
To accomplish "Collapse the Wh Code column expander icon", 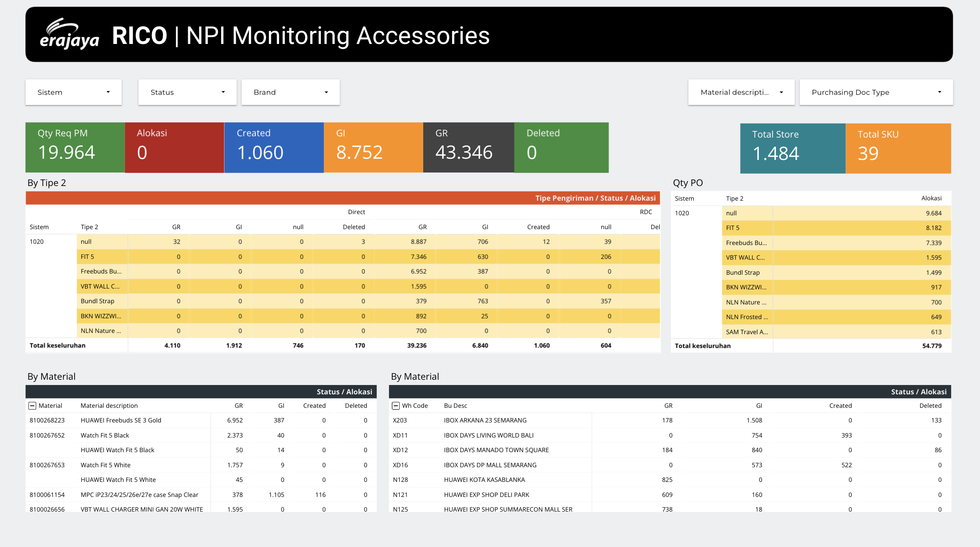I will pos(396,406).
